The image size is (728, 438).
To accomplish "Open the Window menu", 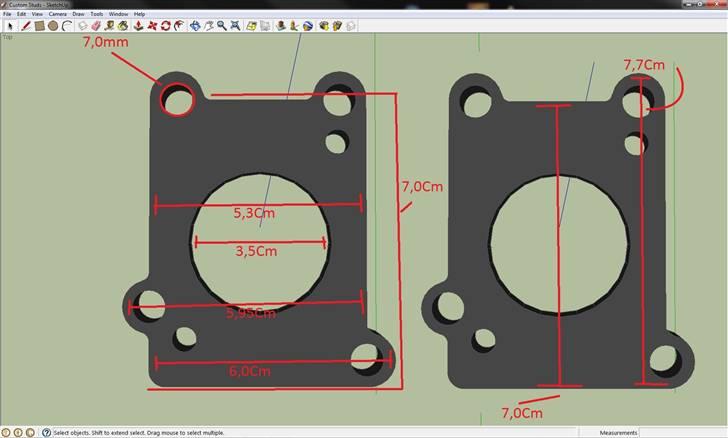I will tap(118, 15).
